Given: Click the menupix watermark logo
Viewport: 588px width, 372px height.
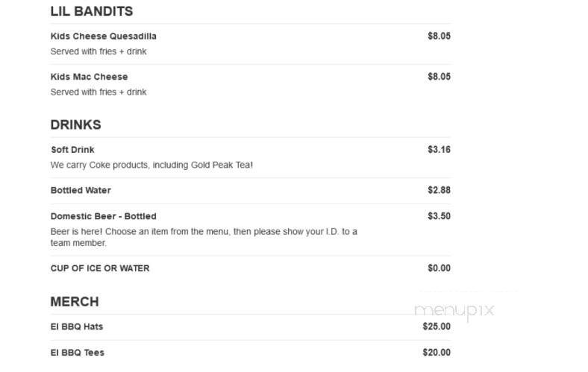Looking at the screenshot, I should [x=454, y=311].
